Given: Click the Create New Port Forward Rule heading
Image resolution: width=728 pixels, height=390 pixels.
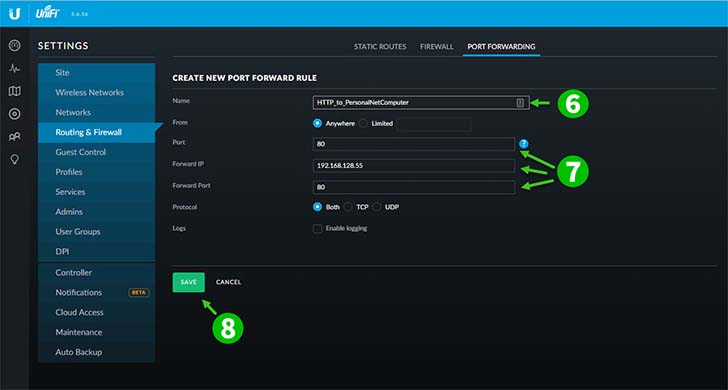Looking at the screenshot, I should click(x=245, y=78).
